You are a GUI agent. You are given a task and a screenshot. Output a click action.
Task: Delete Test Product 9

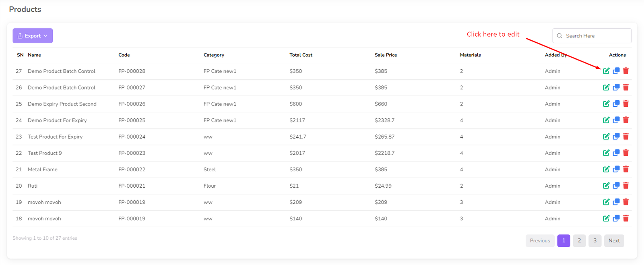coord(626,153)
